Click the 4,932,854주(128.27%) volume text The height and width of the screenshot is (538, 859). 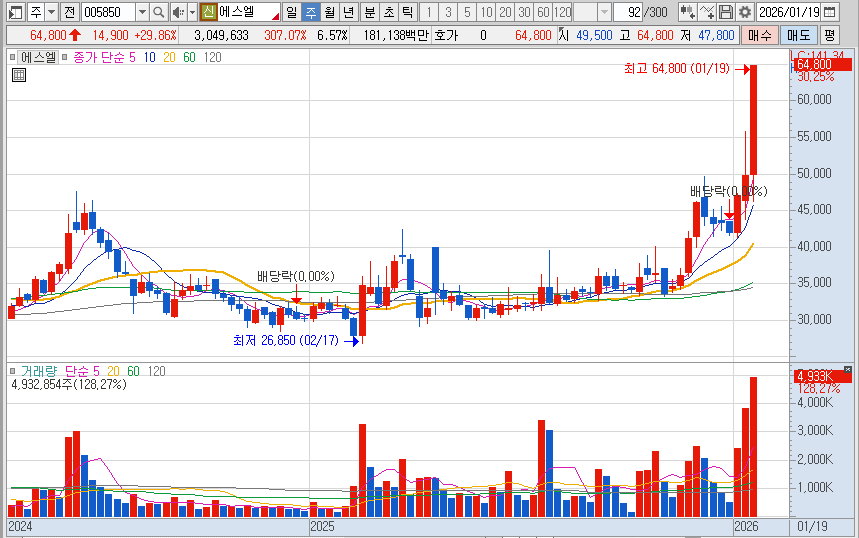coord(69,385)
